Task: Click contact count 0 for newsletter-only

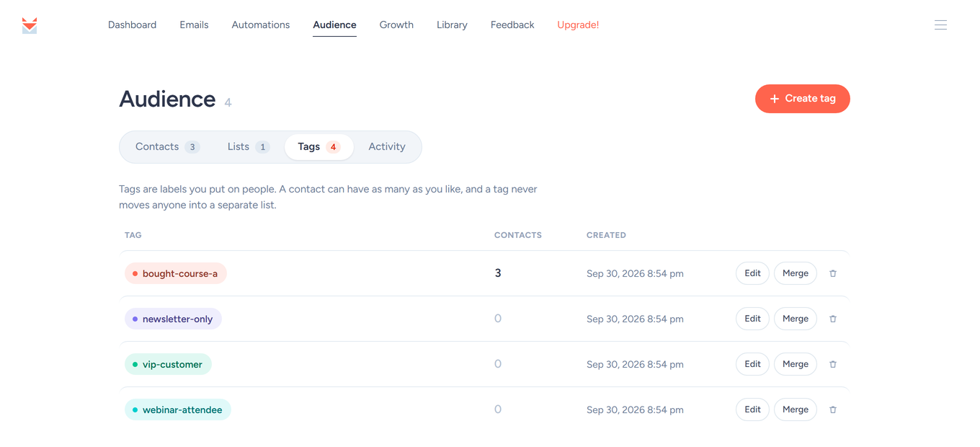Action: [x=498, y=319]
